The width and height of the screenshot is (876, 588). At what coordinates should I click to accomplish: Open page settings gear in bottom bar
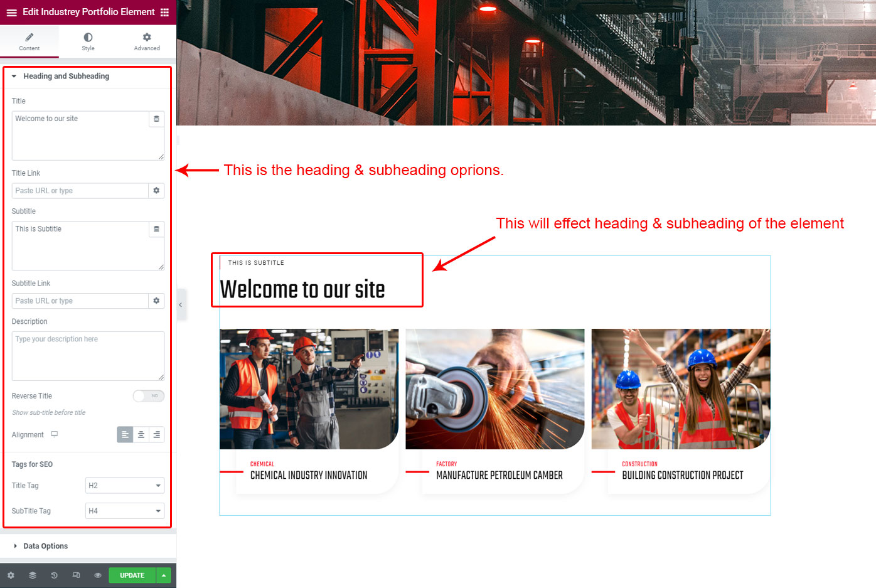coord(11,575)
